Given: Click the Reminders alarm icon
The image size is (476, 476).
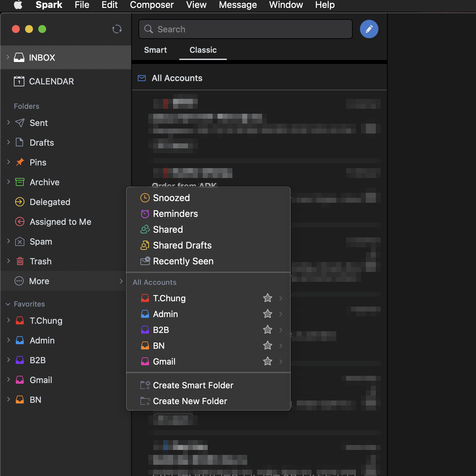Looking at the screenshot, I should pos(145,214).
